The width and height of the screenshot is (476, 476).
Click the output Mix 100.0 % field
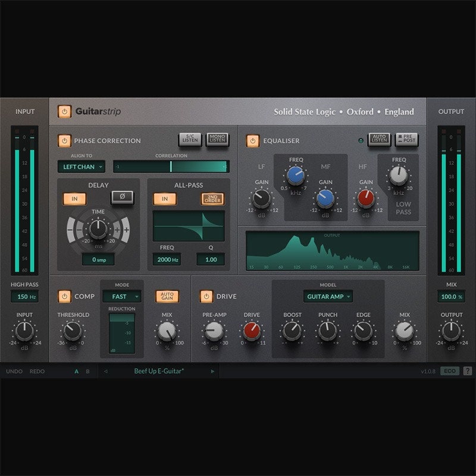[451, 296]
